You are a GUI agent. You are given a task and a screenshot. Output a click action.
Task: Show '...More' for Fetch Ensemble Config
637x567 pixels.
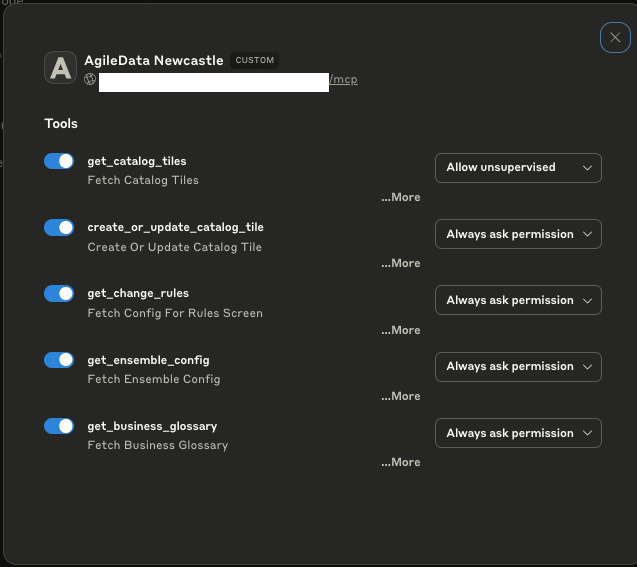[401, 396]
